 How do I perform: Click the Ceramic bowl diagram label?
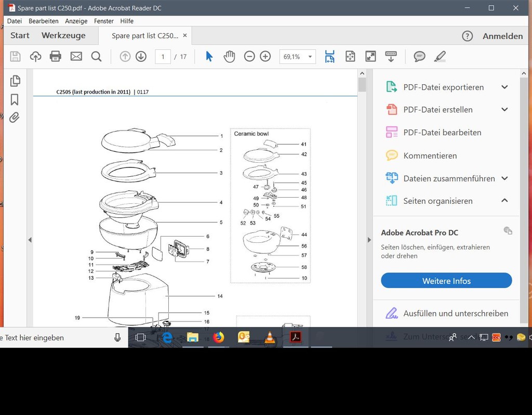point(251,134)
